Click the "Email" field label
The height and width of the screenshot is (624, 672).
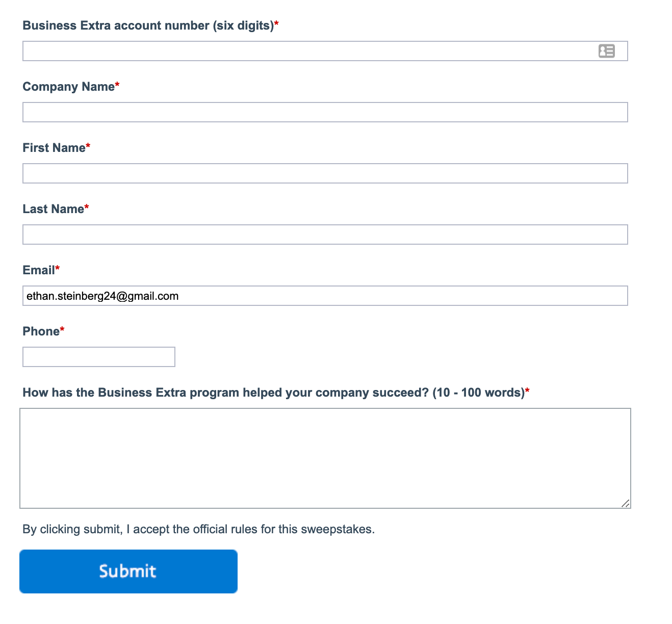point(38,270)
